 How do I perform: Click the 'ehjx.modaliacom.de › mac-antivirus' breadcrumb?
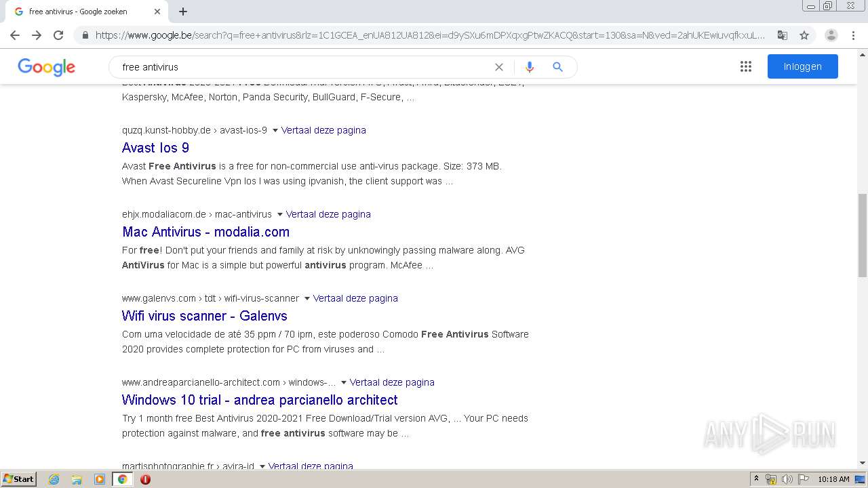click(197, 214)
